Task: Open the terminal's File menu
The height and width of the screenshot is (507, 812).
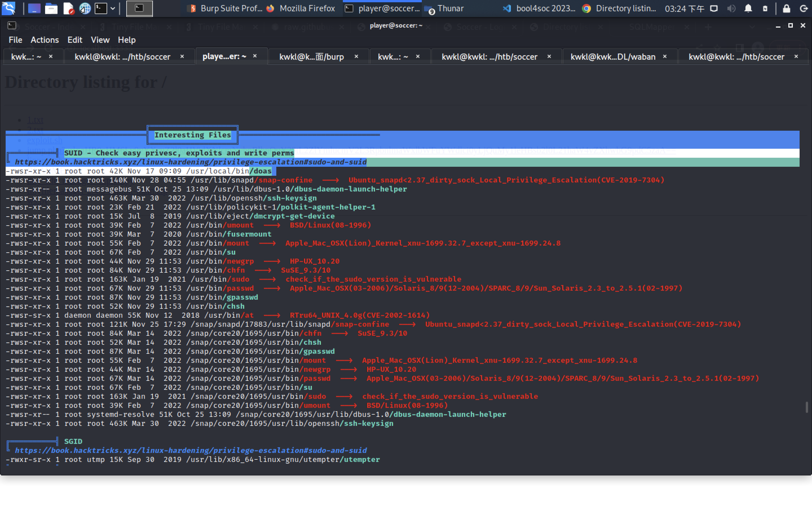Action: [15, 40]
